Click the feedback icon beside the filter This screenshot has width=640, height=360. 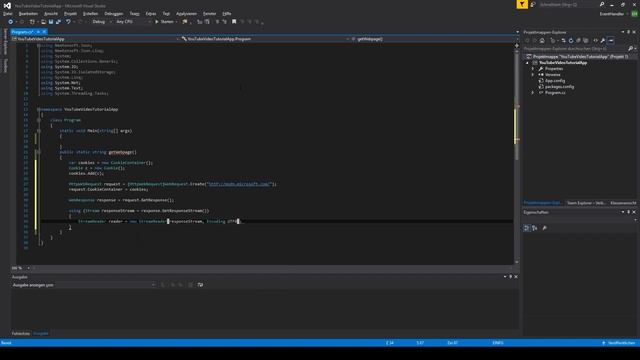pos(533,4)
